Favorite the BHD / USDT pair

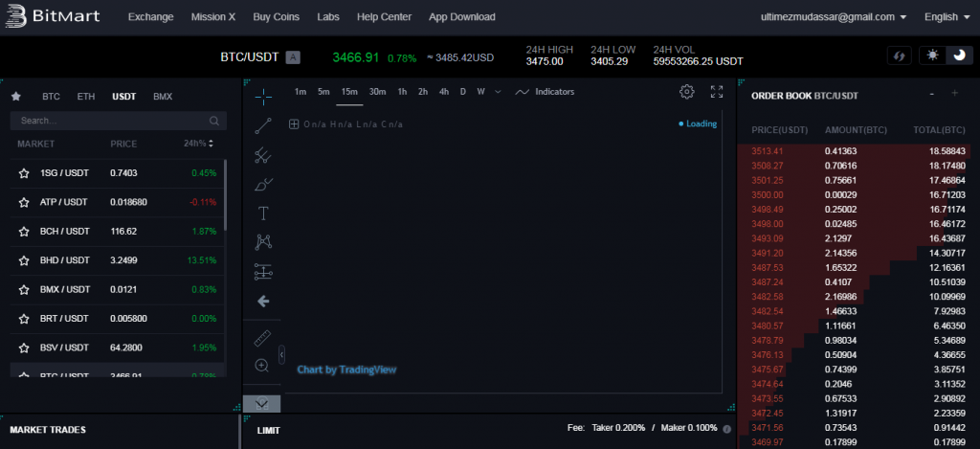pos(24,260)
